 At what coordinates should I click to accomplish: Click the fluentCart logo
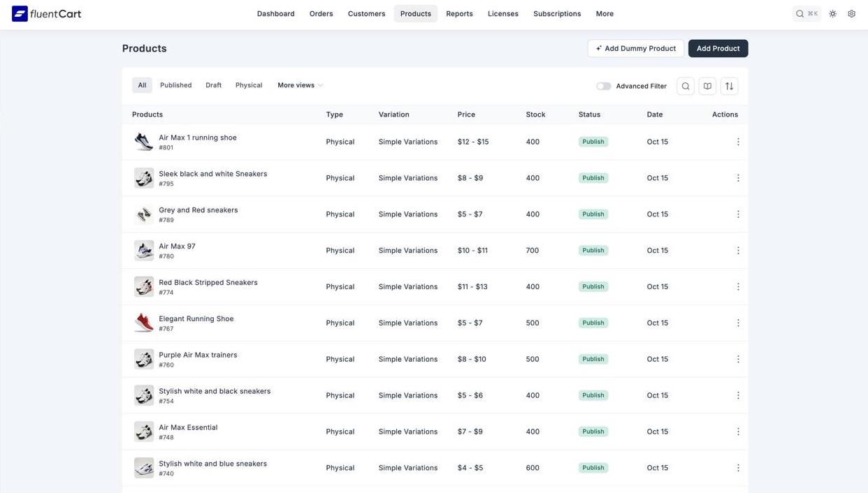(47, 14)
